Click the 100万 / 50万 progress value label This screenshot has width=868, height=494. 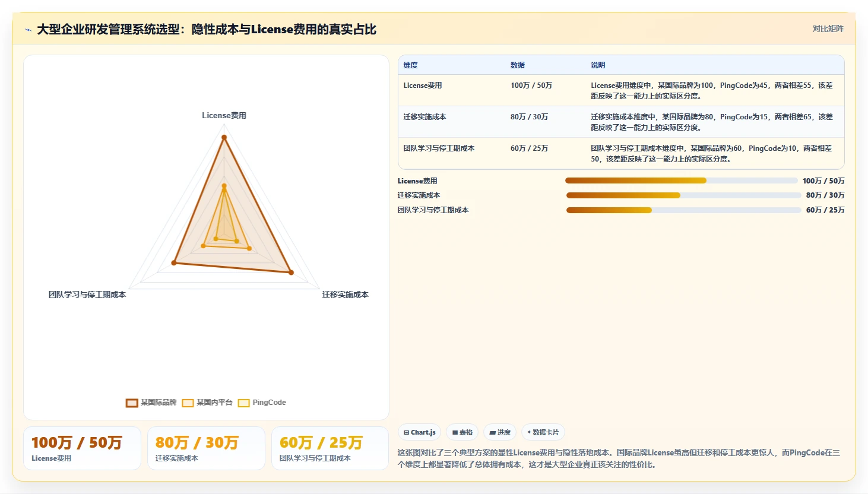[823, 181]
